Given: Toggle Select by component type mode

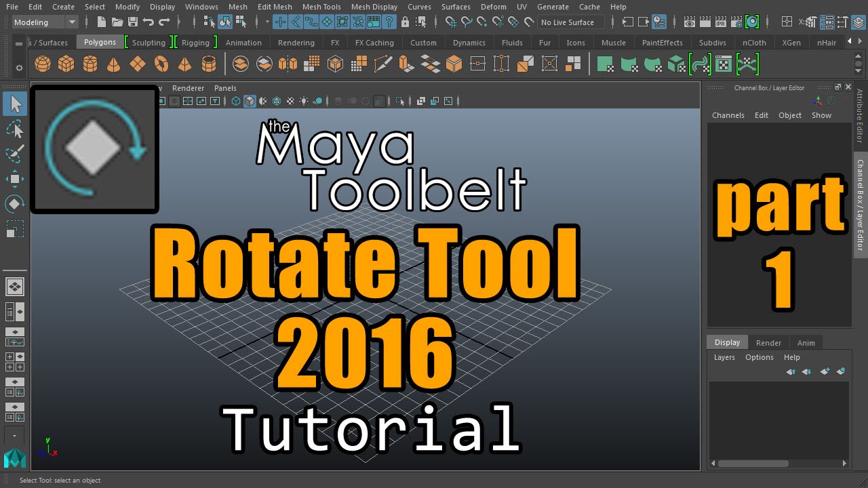Looking at the screenshot, I should (x=241, y=22).
